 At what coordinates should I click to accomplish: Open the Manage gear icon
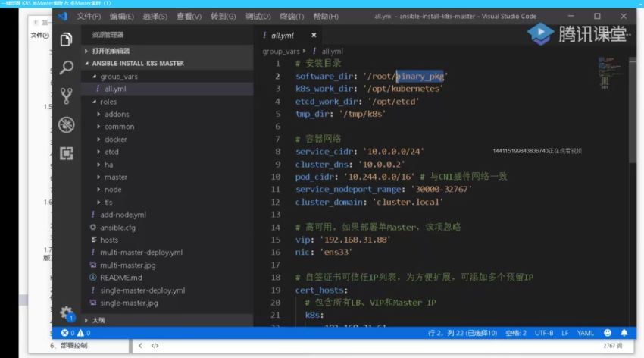(x=67, y=313)
